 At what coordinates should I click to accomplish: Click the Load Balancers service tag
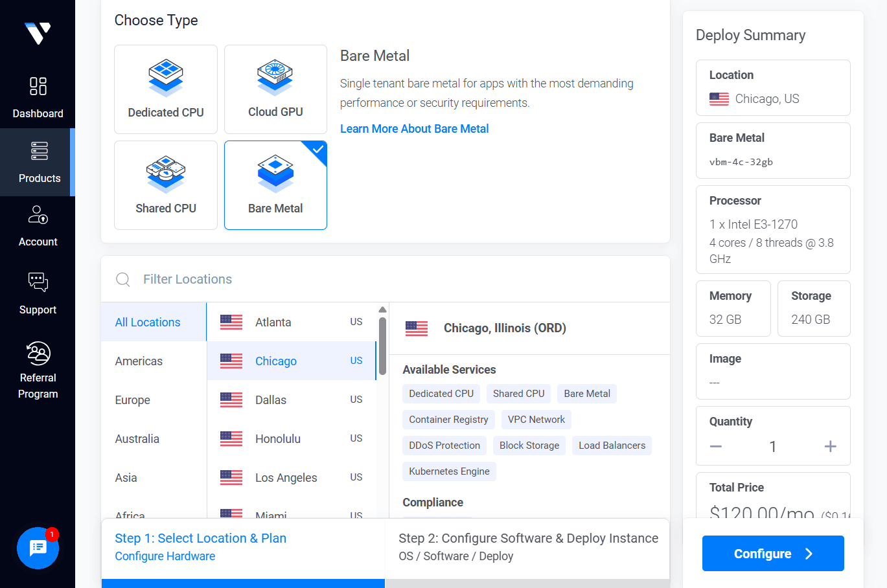coord(612,446)
